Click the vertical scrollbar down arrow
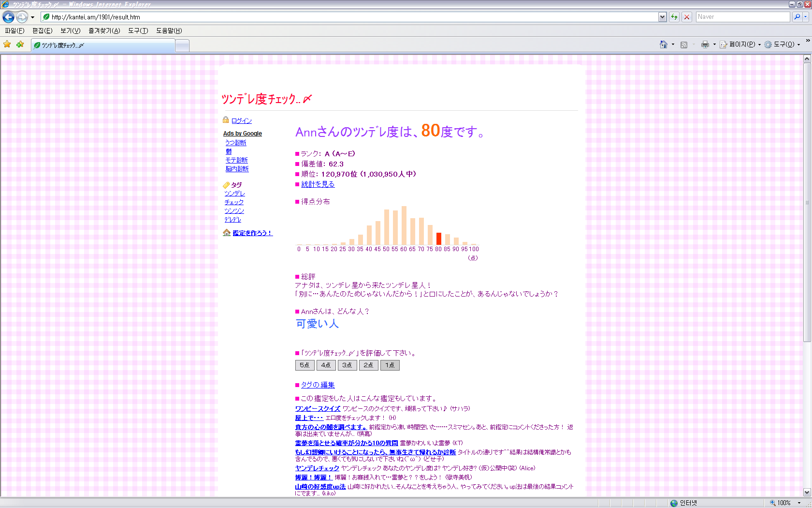Viewport: 812px width, 508px height. point(807,493)
